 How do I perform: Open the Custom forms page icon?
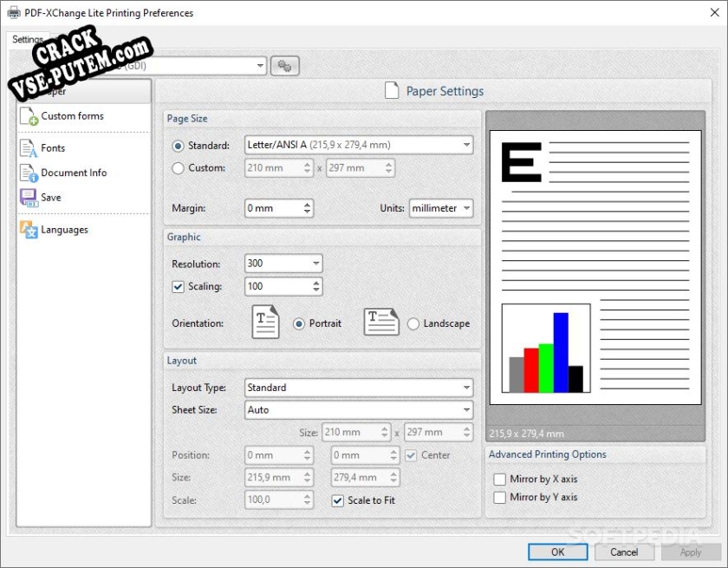click(29, 116)
